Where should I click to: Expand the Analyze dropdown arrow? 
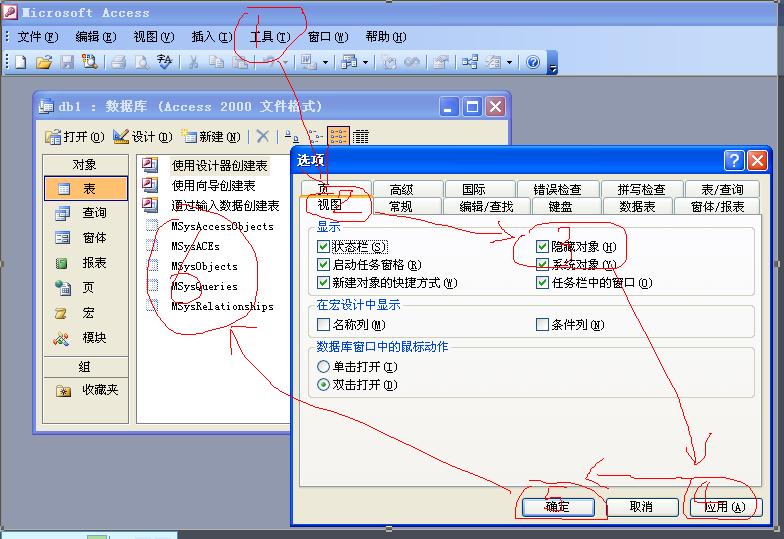pos(366,62)
